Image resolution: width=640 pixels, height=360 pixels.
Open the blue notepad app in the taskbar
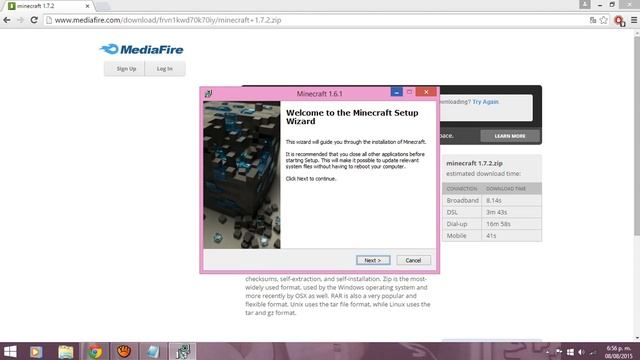pos(153,351)
